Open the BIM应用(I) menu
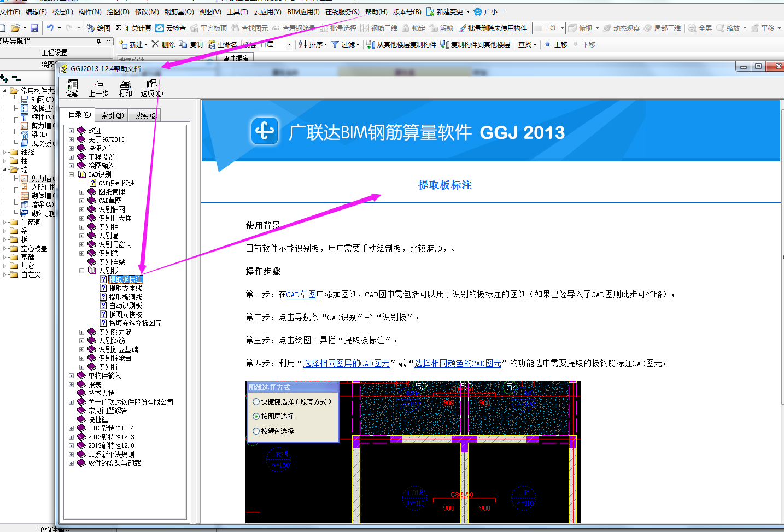The image size is (784, 532). pyautogui.click(x=303, y=11)
